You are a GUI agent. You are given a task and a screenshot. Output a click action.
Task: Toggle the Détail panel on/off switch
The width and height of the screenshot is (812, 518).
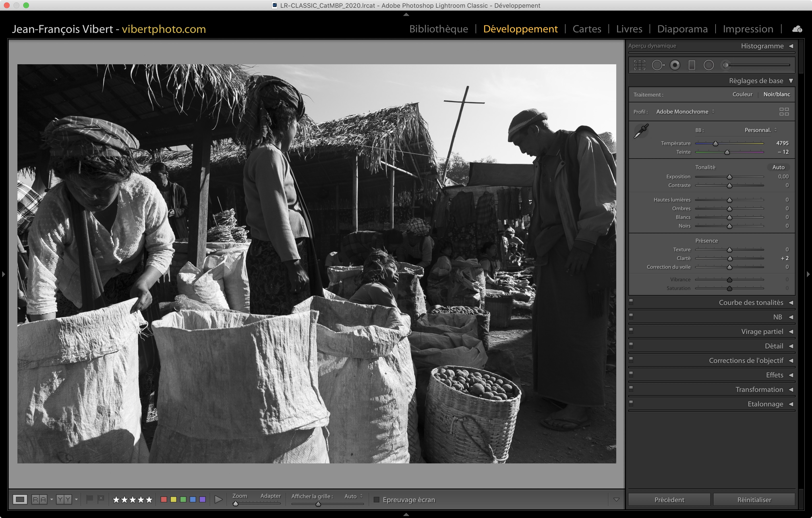pos(631,345)
